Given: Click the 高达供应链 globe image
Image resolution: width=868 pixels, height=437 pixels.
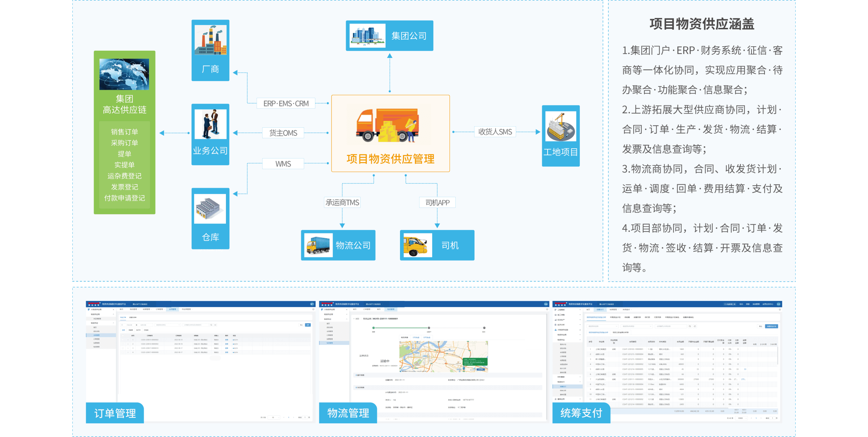Looking at the screenshot, I should click(124, 74).
